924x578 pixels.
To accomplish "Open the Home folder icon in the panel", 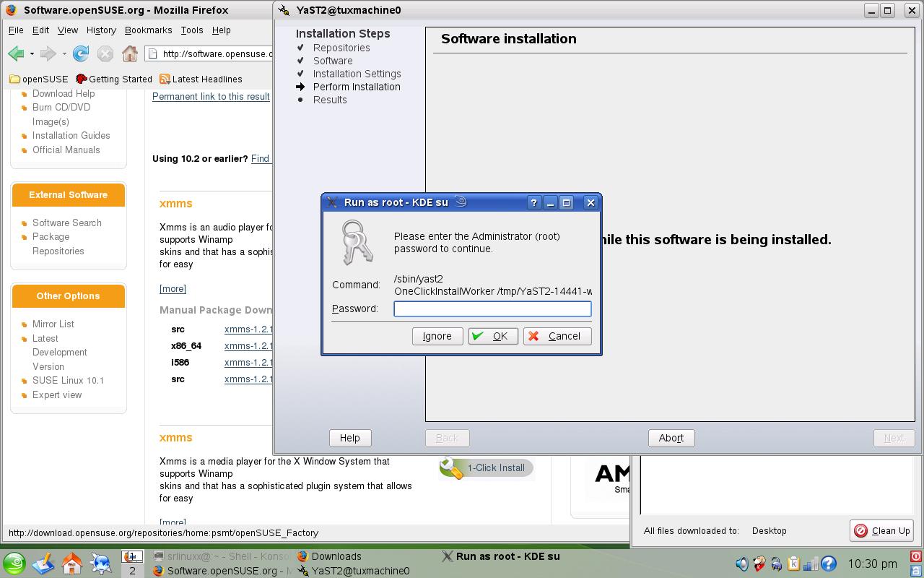I will (72, 564).
